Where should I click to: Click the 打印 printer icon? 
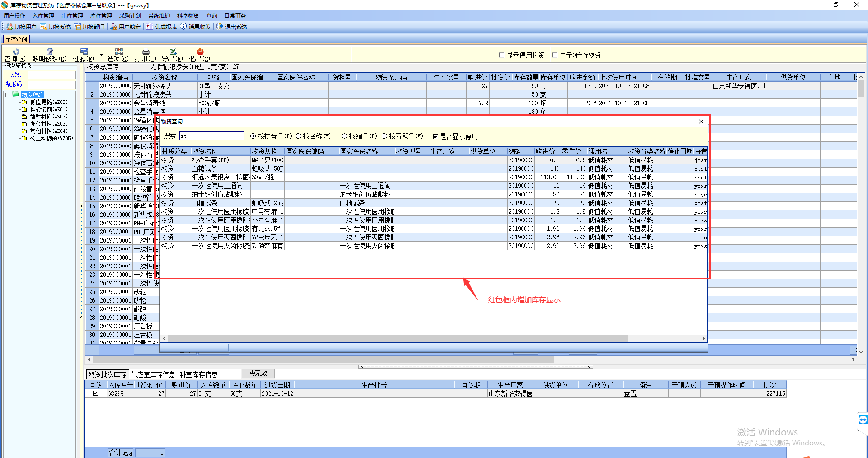[x=146, y=51]
